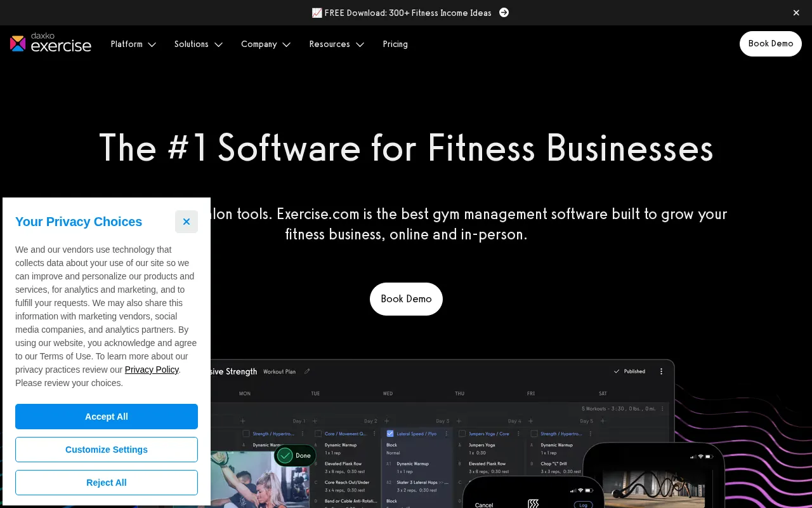This screenshot has height=508, width=812.
Task: Check the Core / Movement workout checkbox
Action: [318, 434]
